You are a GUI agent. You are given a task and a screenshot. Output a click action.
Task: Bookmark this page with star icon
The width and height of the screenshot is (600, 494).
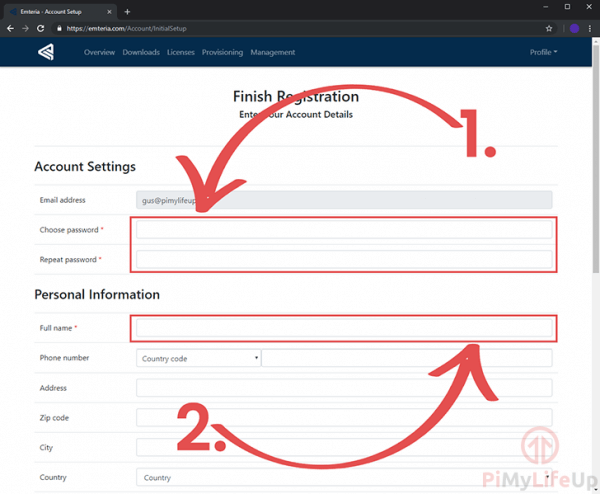tap(549, 28)
